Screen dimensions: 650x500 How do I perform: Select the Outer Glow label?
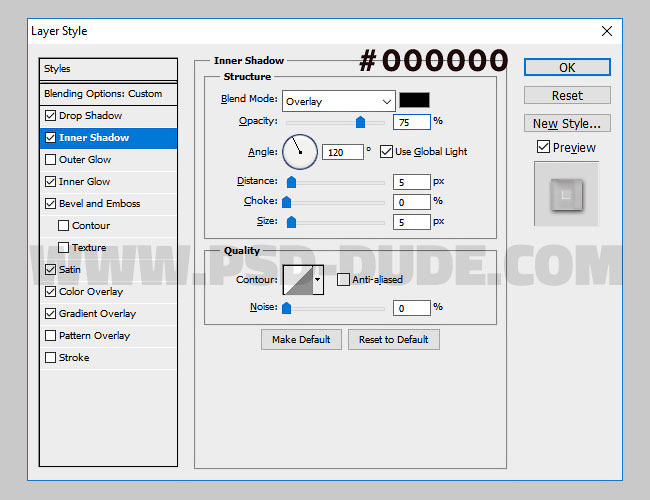[x=85, y=160]
